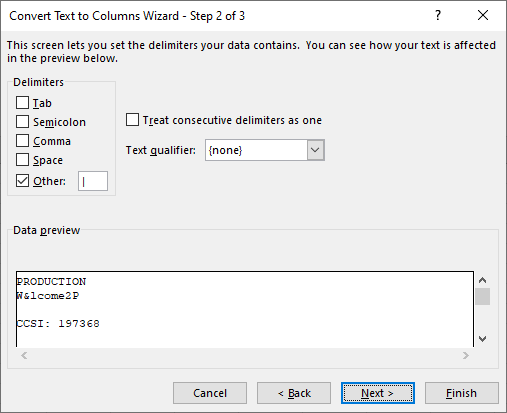Enable the Space delimiter checkbox
The image size is (507, 413).
[x=22, y=160]
